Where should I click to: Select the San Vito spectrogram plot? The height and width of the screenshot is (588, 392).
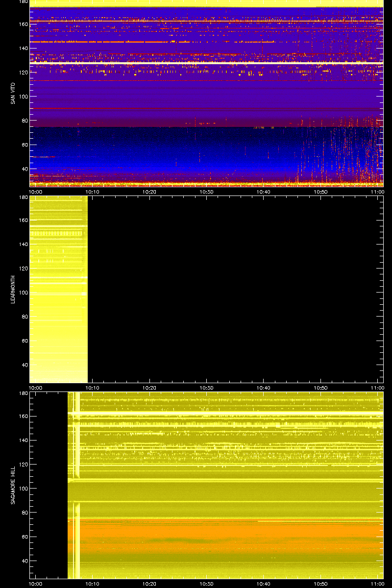coord(206,93)
